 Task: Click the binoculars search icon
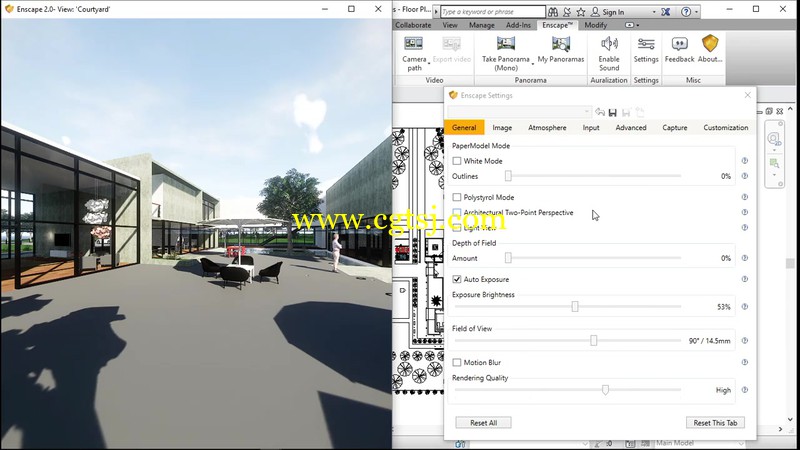point(553,11)
